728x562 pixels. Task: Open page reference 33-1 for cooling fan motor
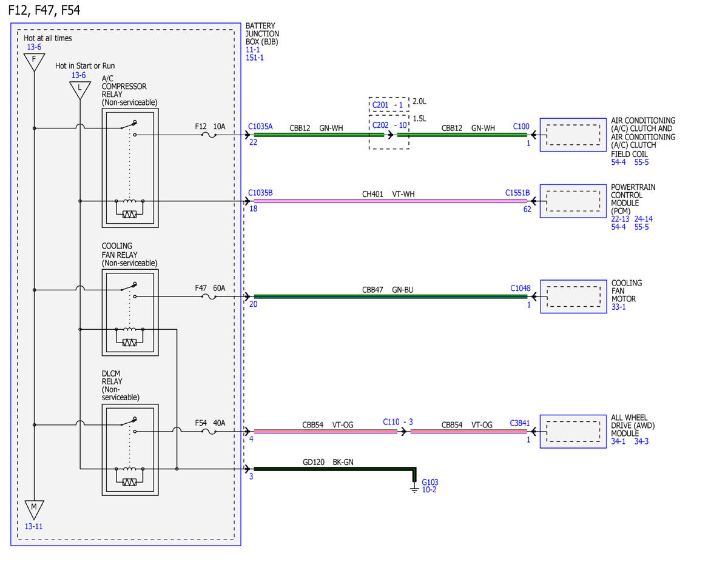click(x=618, y=307)
